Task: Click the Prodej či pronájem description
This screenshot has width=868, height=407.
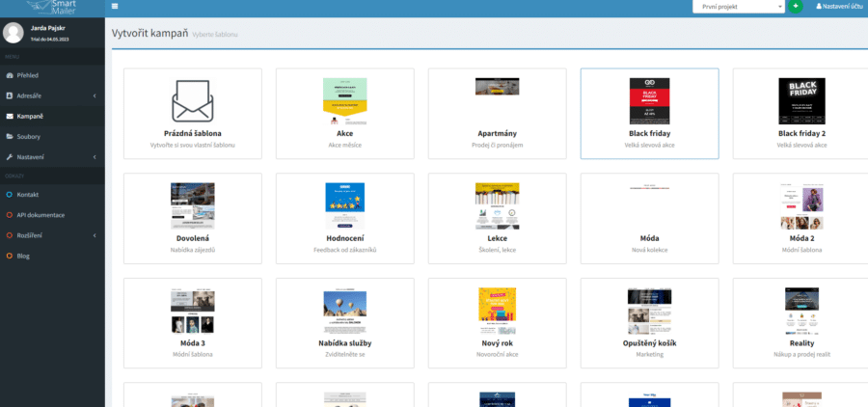Action: point(497,145)
